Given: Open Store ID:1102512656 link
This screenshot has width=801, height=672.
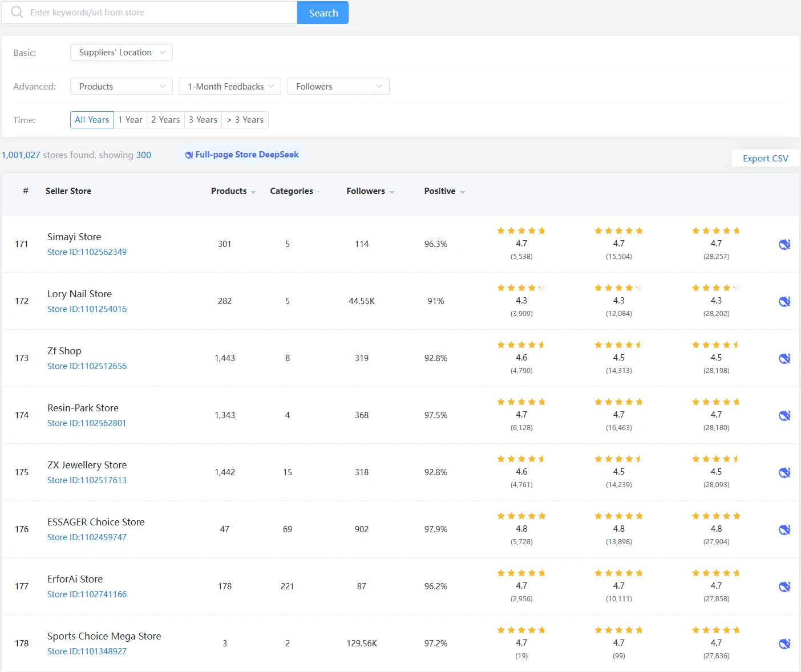Looking at the screenshot, I should pyautogui.click(x=87, y=366).
